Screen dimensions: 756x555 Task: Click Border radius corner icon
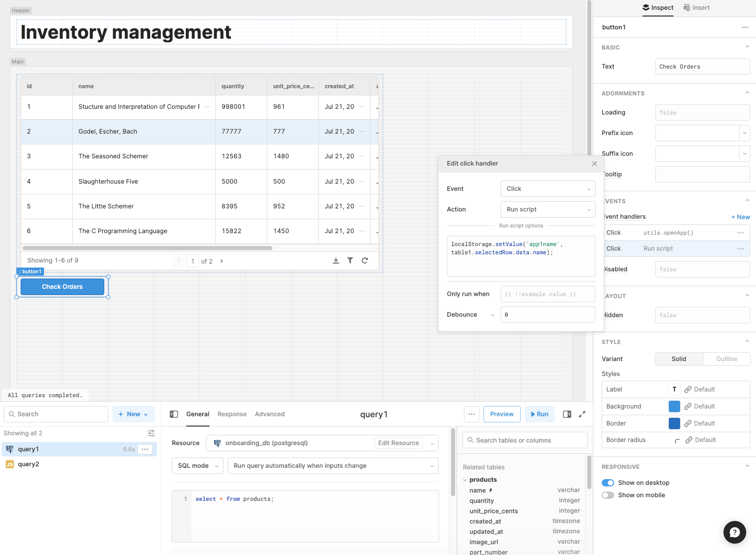(x=678, y=440)
